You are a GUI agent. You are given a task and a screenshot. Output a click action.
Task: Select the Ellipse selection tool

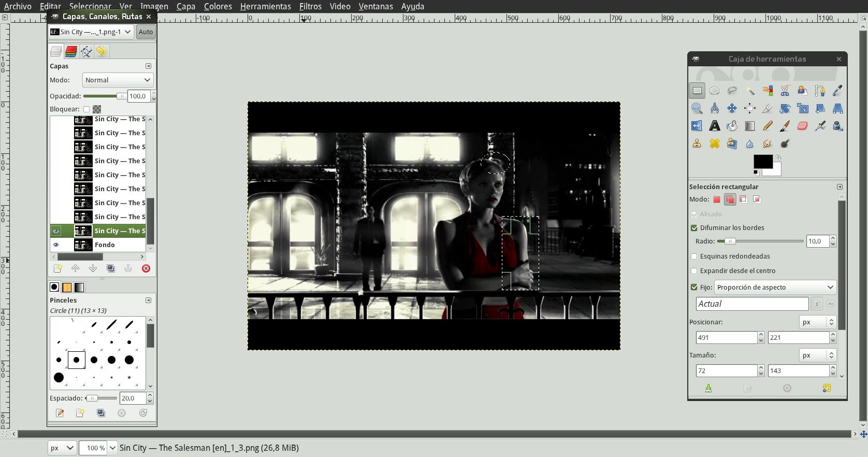(x=715, y=91)
